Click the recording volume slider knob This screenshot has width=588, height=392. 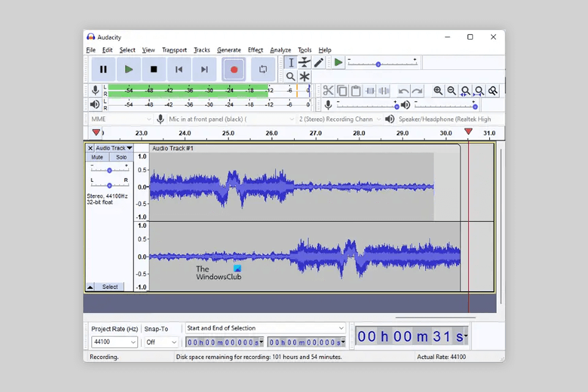pos(397,107)
